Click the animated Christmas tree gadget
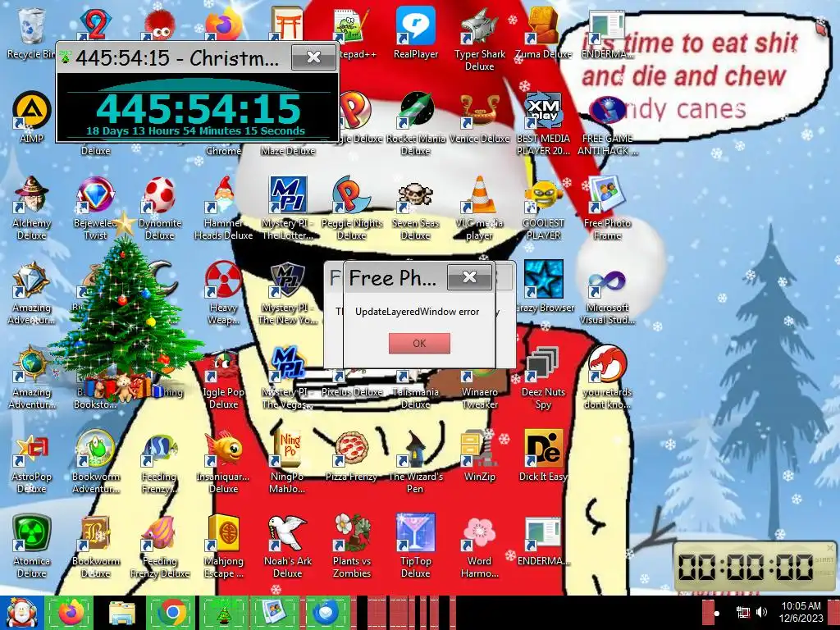Screen dimensions: 840x630 click(x=126, y=311)
